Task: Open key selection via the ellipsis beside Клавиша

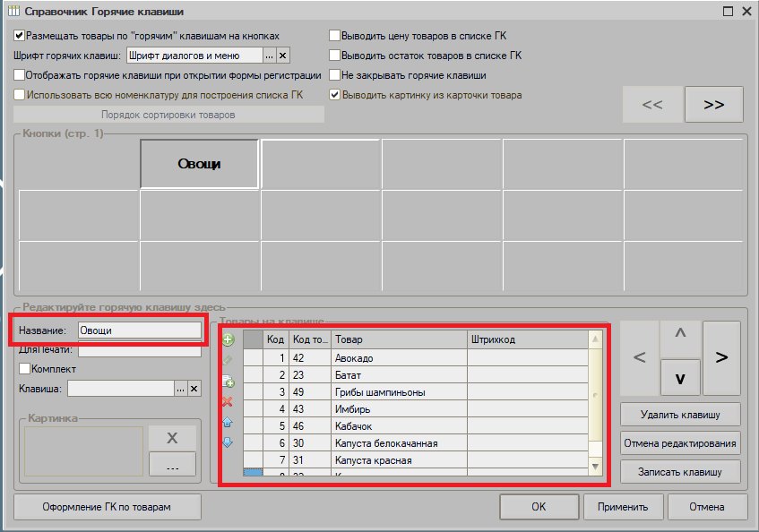Action: click(180, 389)
